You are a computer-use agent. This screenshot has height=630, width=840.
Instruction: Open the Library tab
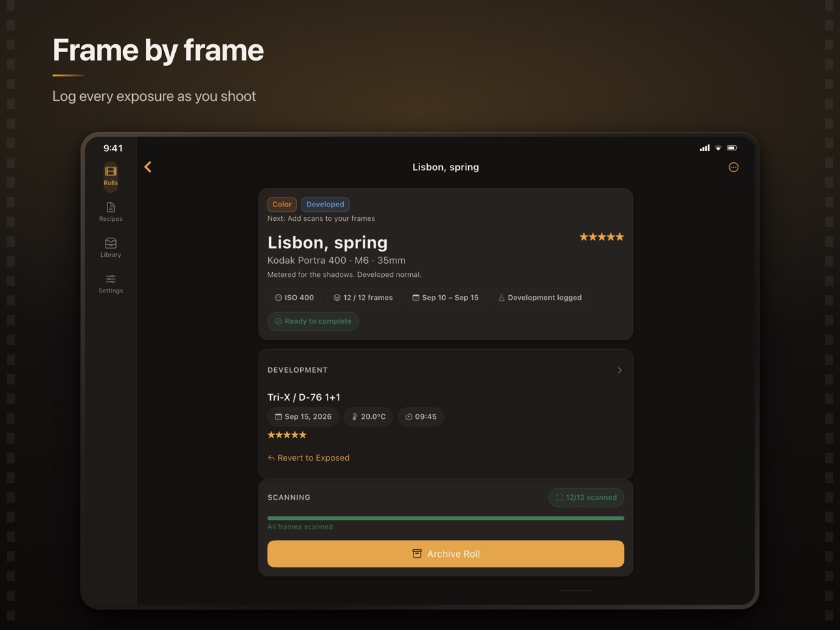click(111, 248)
